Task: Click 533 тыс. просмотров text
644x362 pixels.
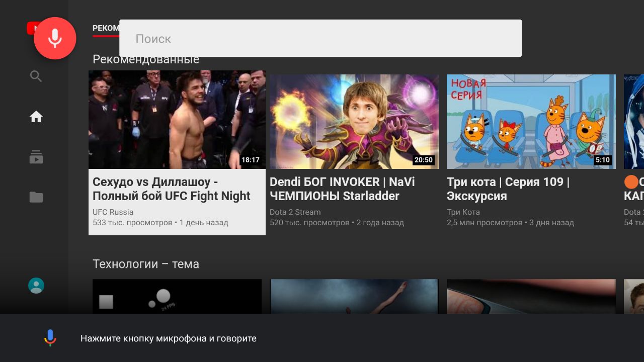Action: (x=132, y=222)
